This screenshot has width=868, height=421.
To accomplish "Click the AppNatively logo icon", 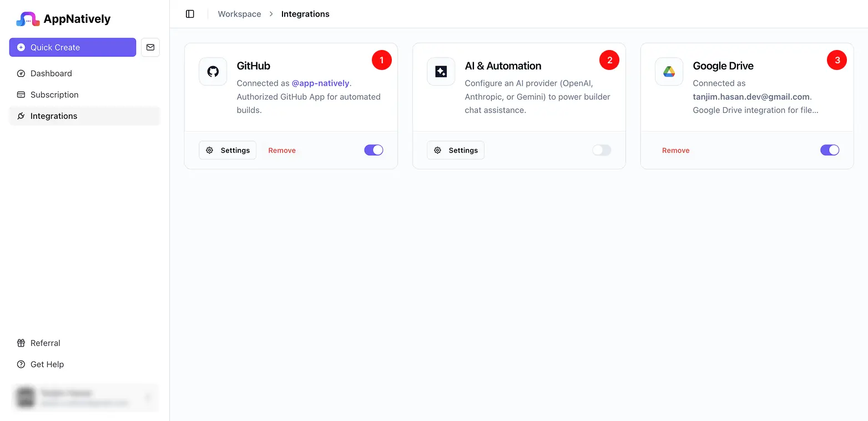I will (x=28, y=19).
